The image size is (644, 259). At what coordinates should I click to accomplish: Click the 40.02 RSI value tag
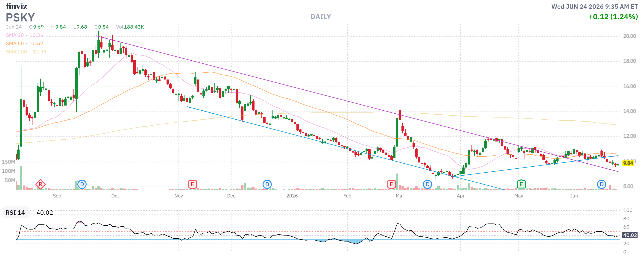629,235
